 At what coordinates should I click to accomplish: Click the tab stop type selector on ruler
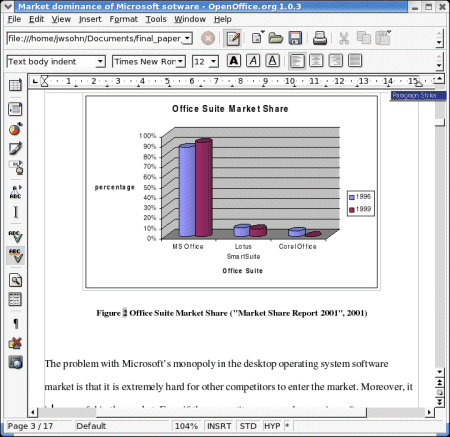pyautogui.click(x=34, y=81)
